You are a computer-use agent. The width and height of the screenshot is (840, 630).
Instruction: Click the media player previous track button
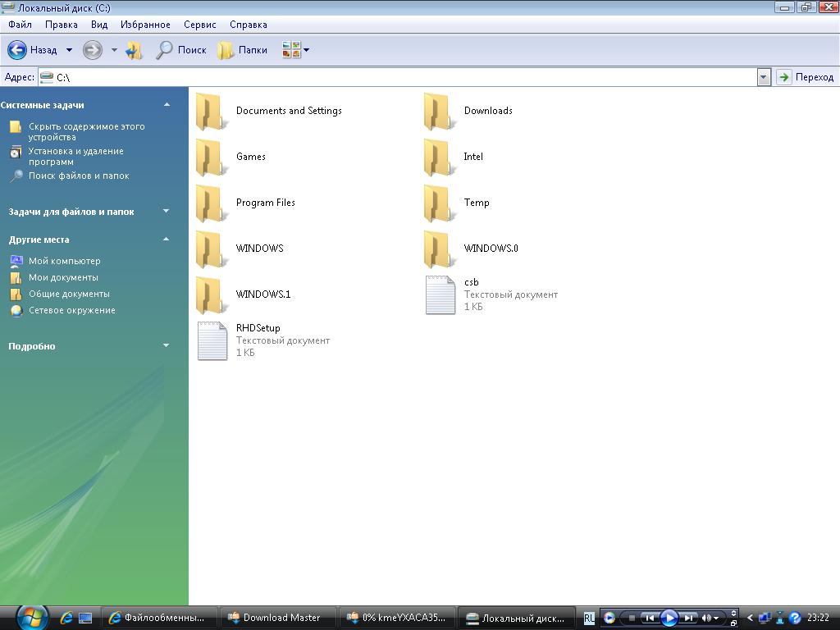click(650, 619)
